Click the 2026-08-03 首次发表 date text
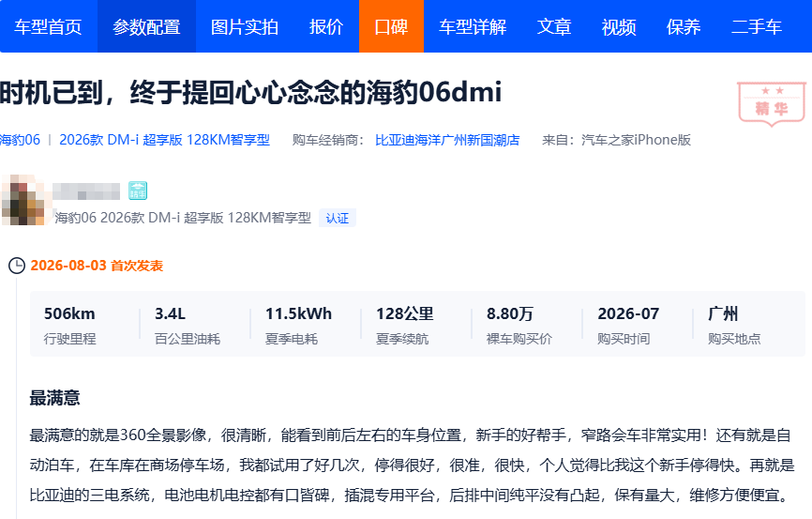The image size is (812, 519). (x=97, y=266)
